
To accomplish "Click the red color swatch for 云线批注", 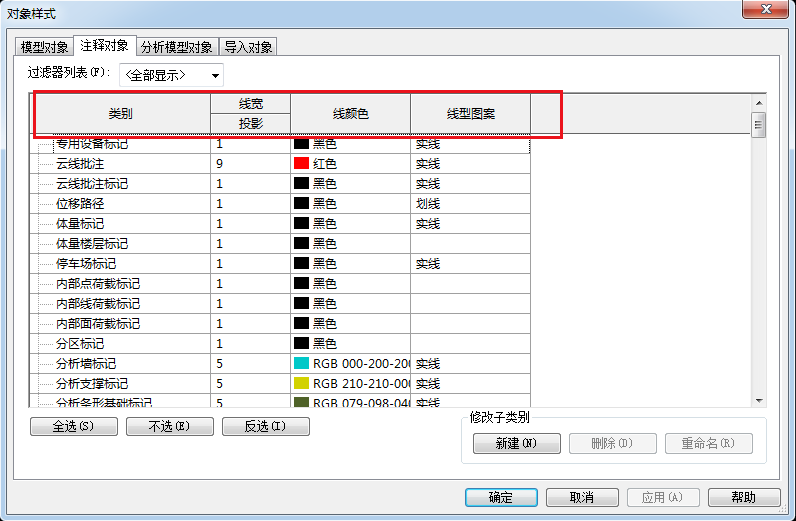I will [x=302, y=164].
